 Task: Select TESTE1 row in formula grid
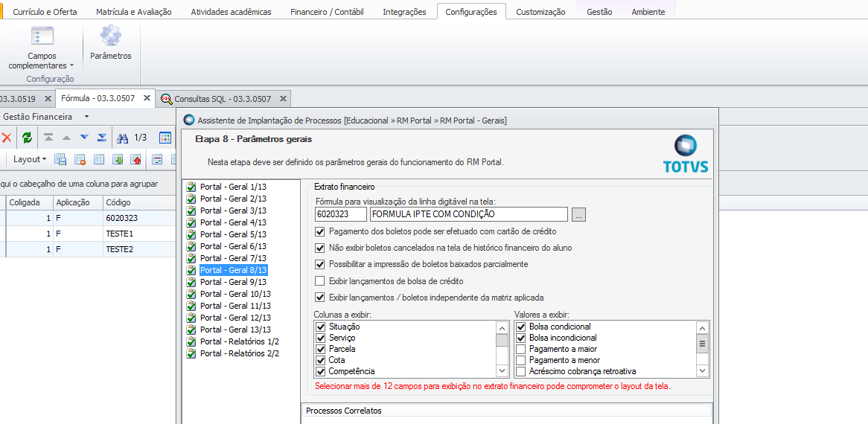89,234
